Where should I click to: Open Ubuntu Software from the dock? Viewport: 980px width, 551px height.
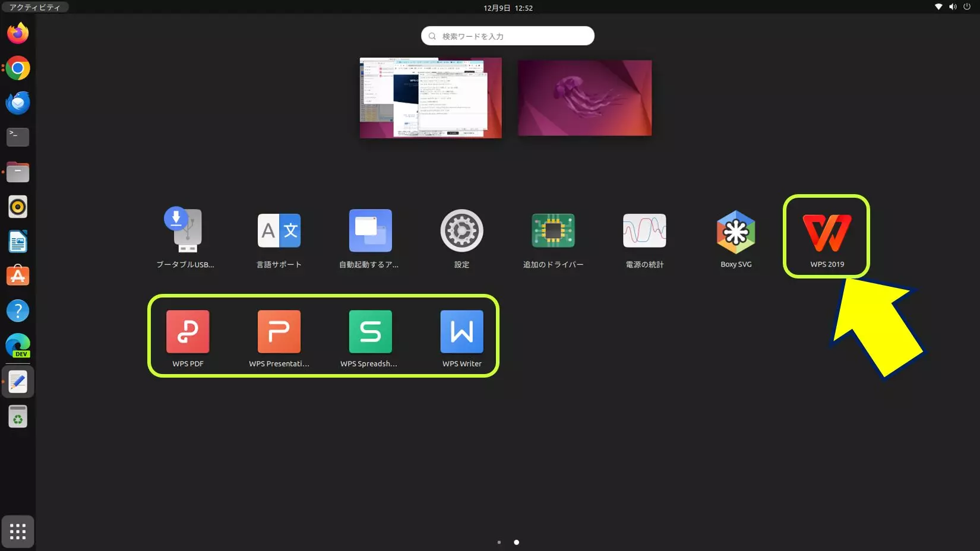pyautogui.click(x=18, y=276)
